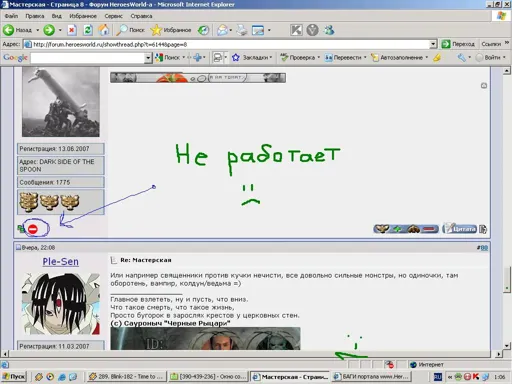Open the Поиск search pane
Screen dimensions: 512x384
tap(131, 30)
